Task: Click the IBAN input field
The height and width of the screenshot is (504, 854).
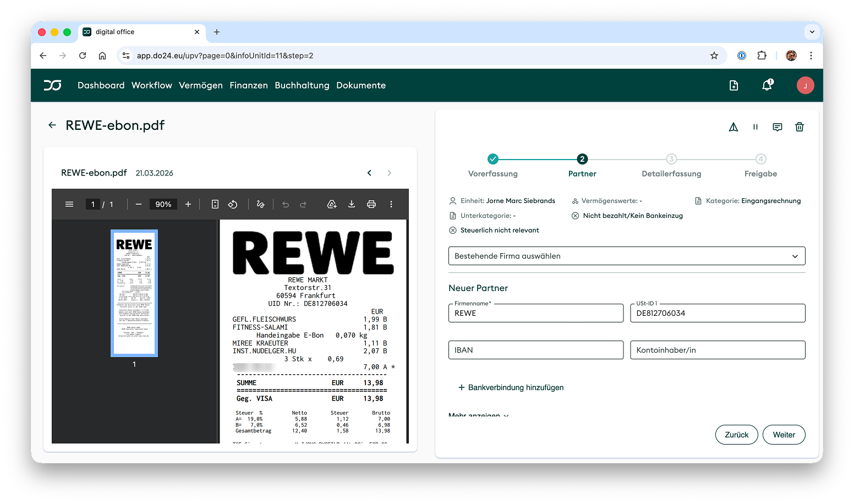Action: coord(536,350)
